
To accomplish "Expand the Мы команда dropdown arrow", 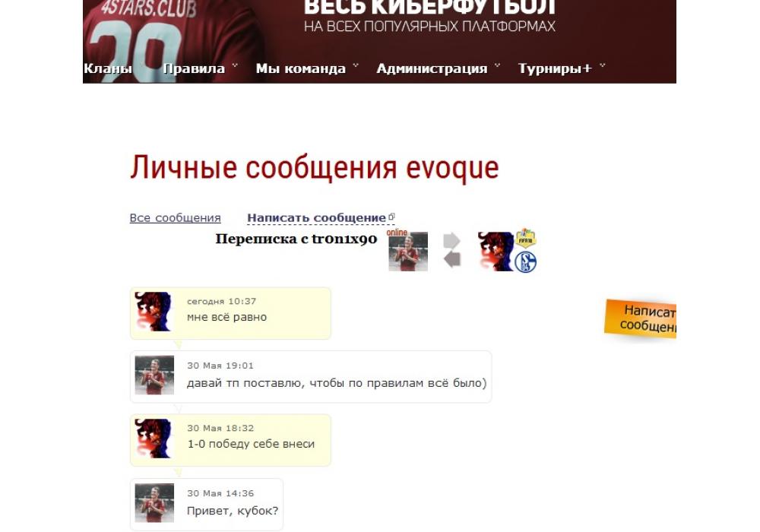I will click(x=355, y=65).
